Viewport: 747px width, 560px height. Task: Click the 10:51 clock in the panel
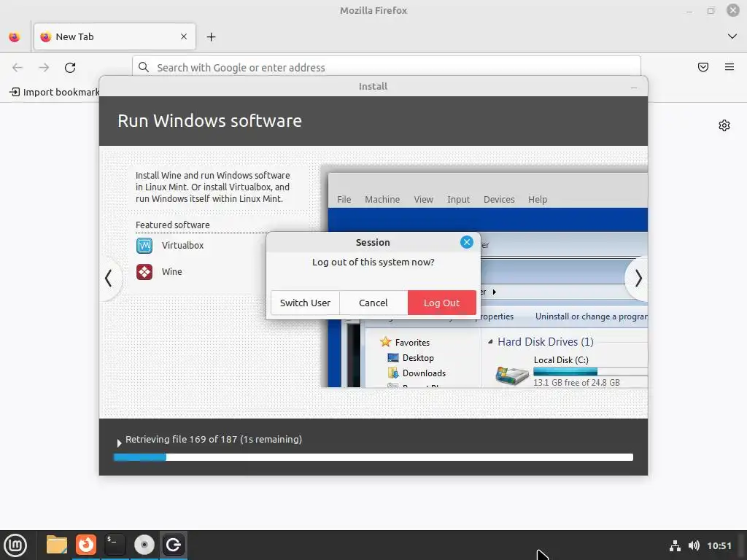719,545
